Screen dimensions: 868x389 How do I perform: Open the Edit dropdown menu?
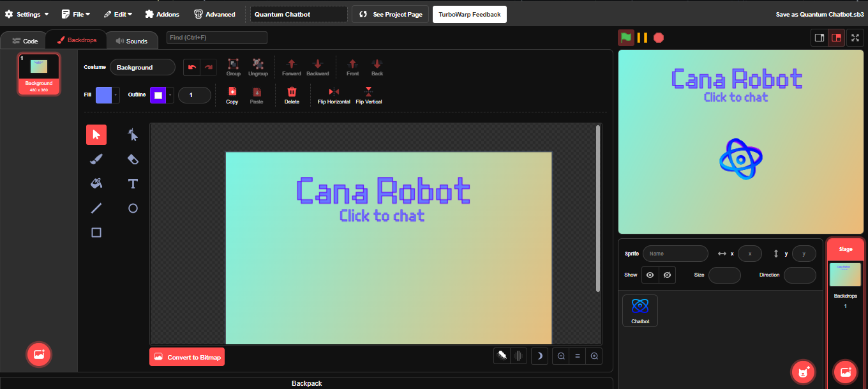click(117, 14)
